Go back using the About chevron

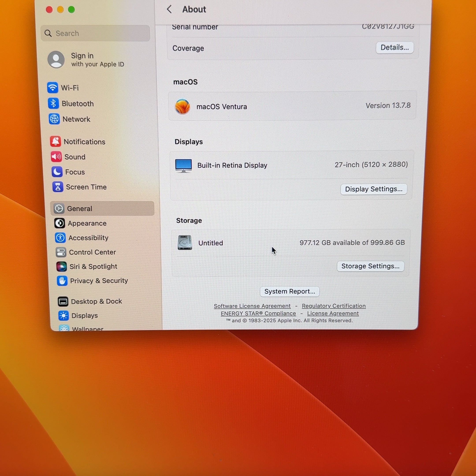click(x=169, y=9)
